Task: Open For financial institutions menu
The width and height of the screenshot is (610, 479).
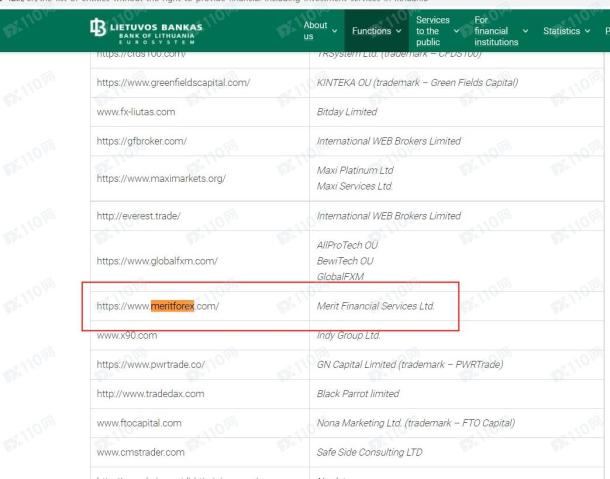Action: (496, 31)
